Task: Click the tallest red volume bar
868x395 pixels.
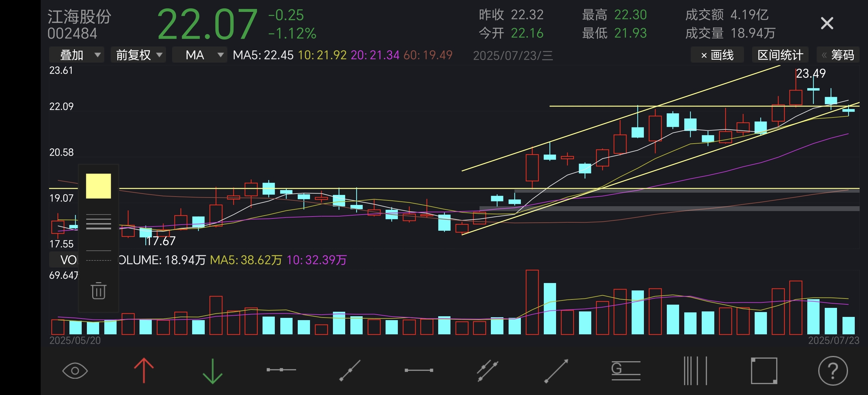Action: tap(532, 302)
